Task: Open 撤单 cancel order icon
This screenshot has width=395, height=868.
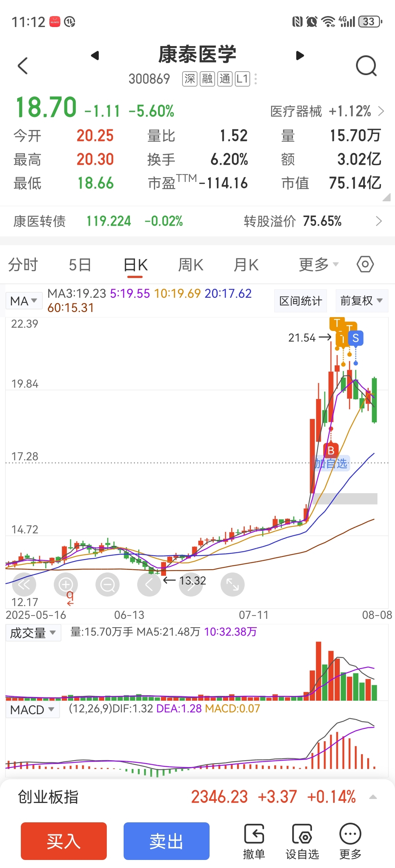Action: 254,841
